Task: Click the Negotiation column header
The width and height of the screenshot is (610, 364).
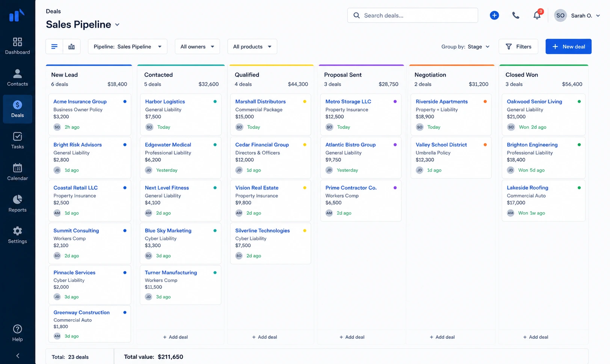Action: click(x=430, y=75)
